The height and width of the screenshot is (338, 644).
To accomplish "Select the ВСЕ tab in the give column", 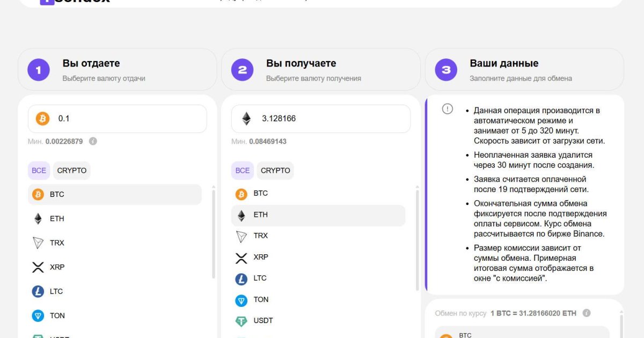I will pyautogui.click(x=39, y=171).
